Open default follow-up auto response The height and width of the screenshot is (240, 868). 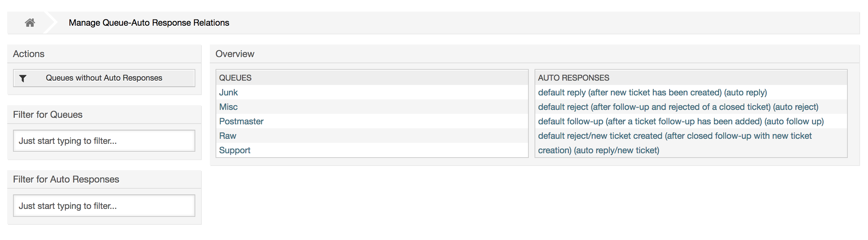pyautogui.click(x=681, y=121)
